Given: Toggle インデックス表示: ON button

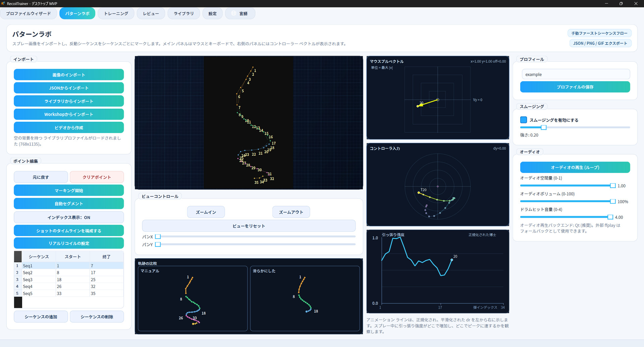Looking at the screenshot, I should (x=69, y=217).
